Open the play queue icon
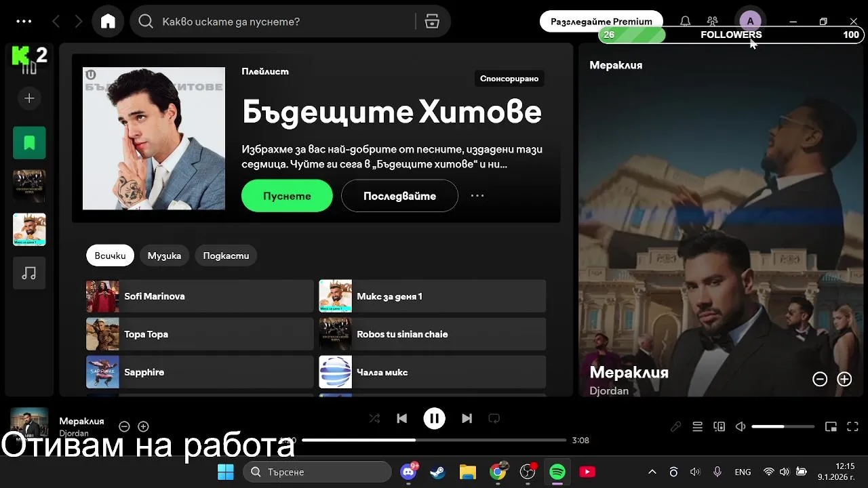Viewport: 868px width, 488px height. pos(697,426)
